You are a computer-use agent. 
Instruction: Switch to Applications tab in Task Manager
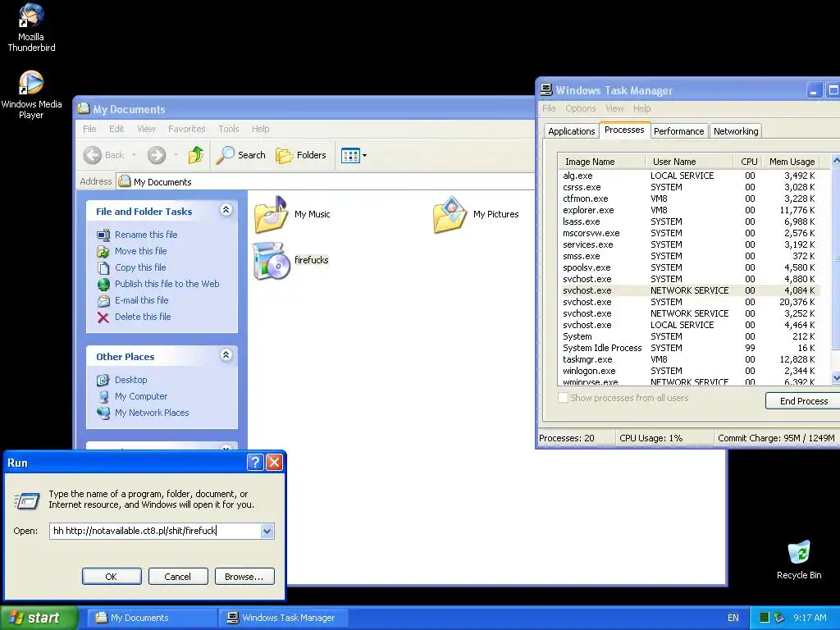[571, 131]
